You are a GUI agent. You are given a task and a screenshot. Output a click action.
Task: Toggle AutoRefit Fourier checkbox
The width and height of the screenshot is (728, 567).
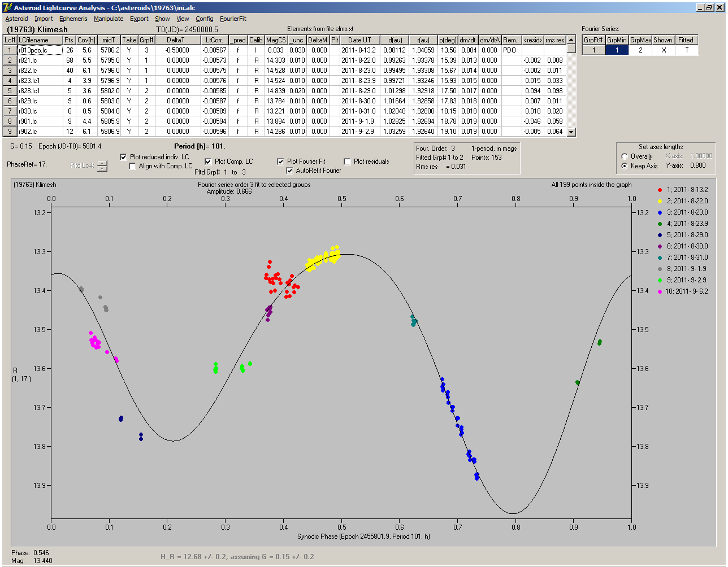point(289,171)
